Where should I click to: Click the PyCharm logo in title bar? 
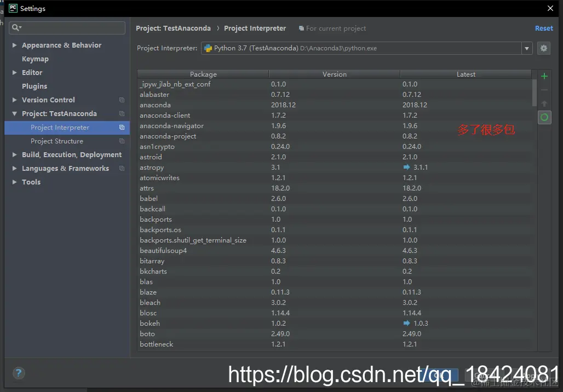[x=13, y=8]
